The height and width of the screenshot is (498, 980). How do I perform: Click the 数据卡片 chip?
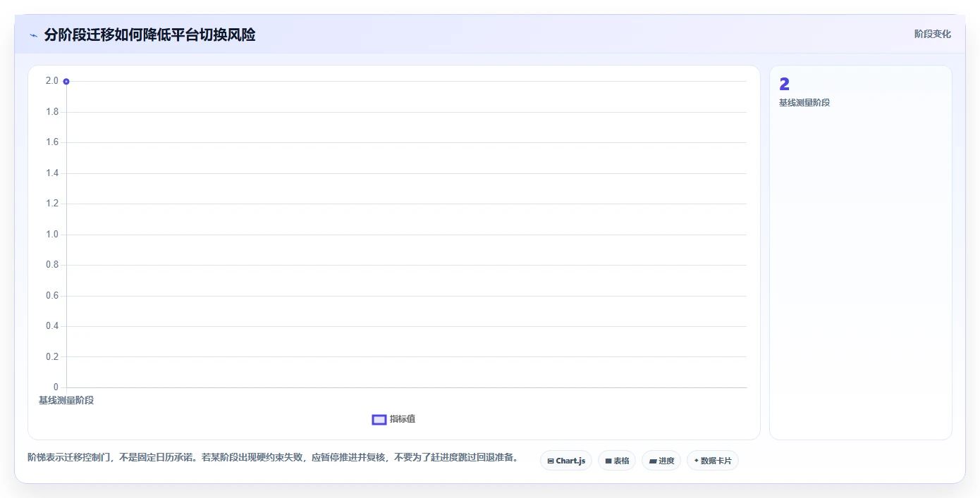click(713, 461)
